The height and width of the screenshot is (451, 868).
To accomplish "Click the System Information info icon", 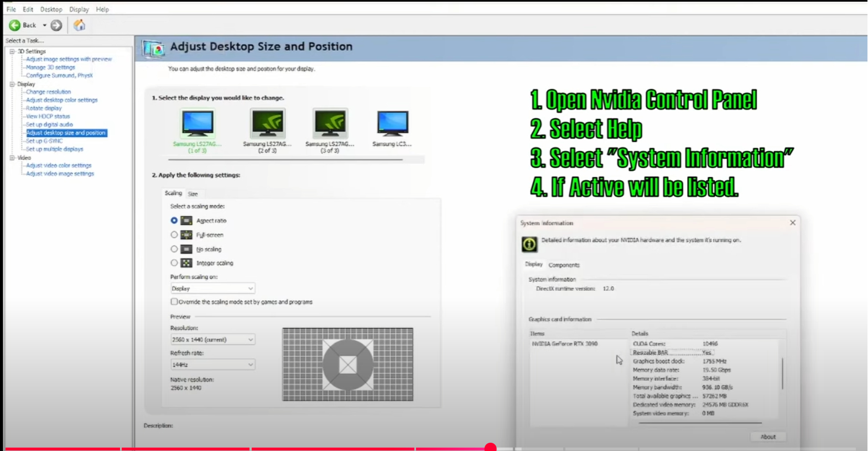I will tap(529, 244).
